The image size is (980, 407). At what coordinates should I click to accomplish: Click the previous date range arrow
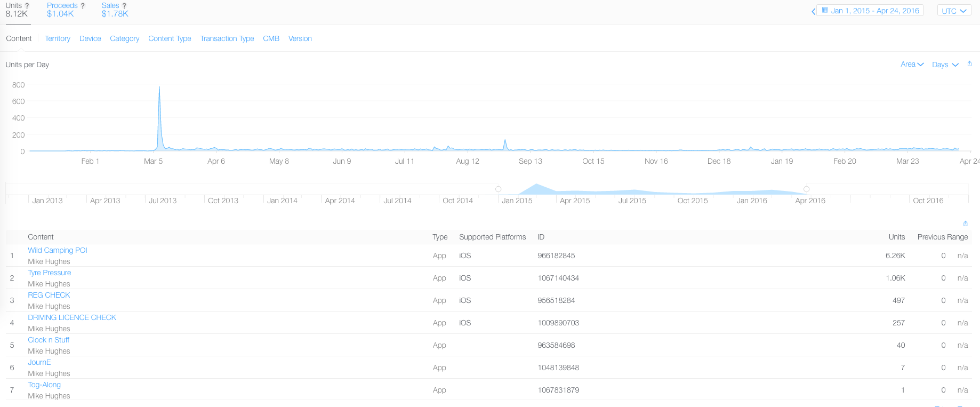[x=813, y=11]
